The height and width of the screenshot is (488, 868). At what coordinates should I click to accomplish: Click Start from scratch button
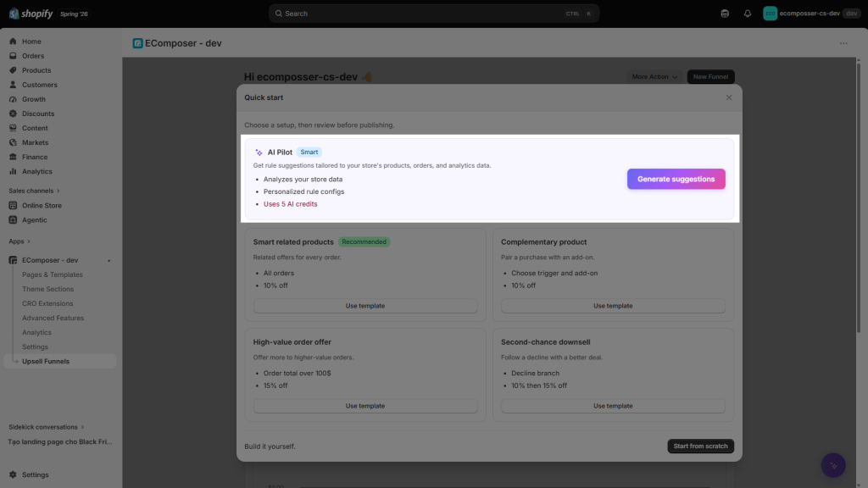[700, 446]
